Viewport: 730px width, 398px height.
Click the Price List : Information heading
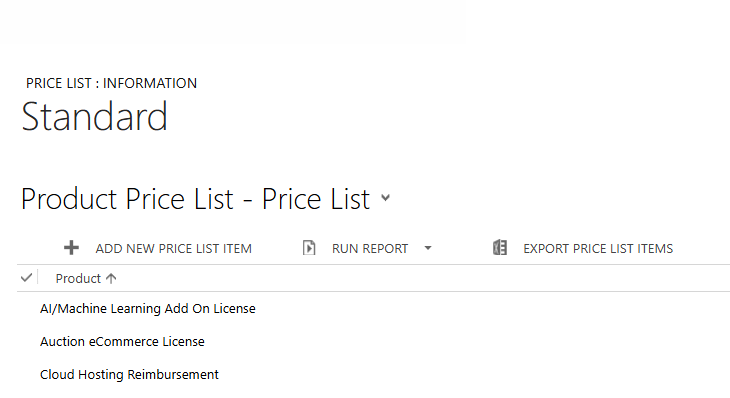111,83
